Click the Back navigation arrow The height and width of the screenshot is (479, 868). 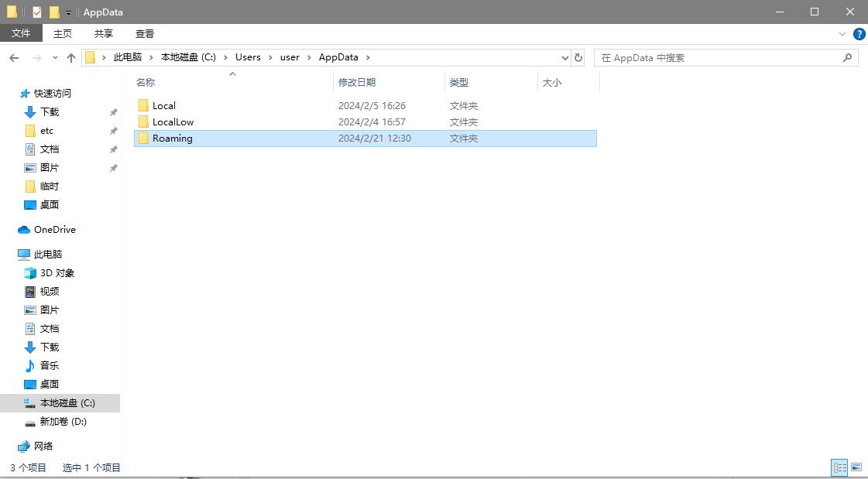coord(14,58)
